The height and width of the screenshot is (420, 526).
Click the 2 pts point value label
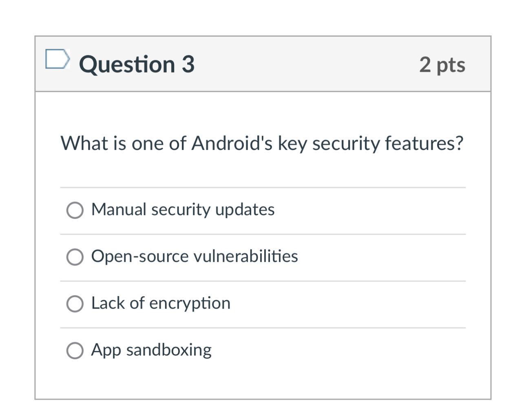[442, 64]
